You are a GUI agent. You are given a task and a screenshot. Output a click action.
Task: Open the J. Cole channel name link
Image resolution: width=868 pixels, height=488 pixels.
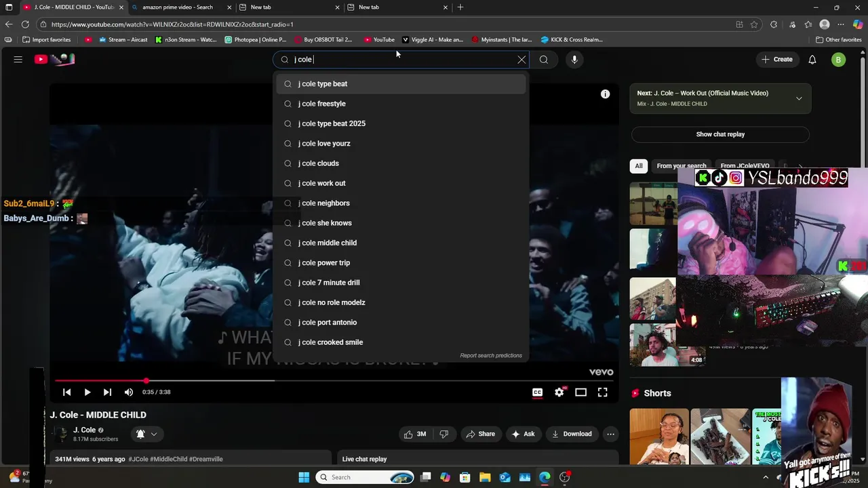84,430
